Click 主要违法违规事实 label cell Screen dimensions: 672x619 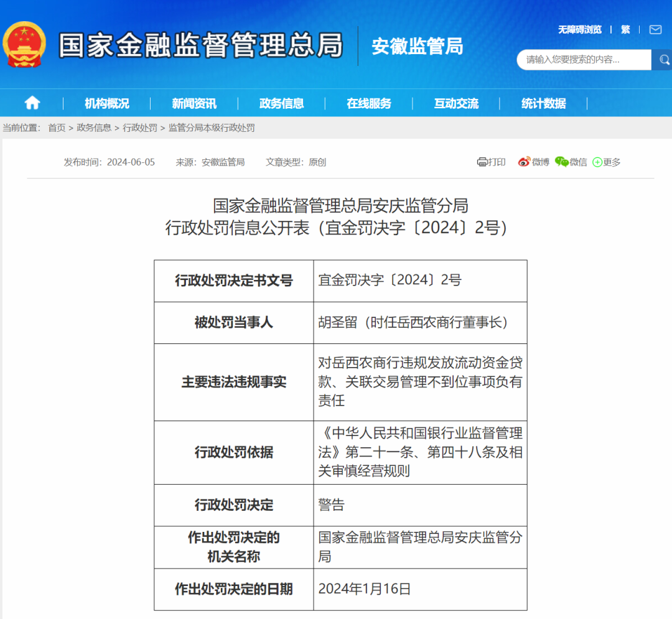point(233,382)
